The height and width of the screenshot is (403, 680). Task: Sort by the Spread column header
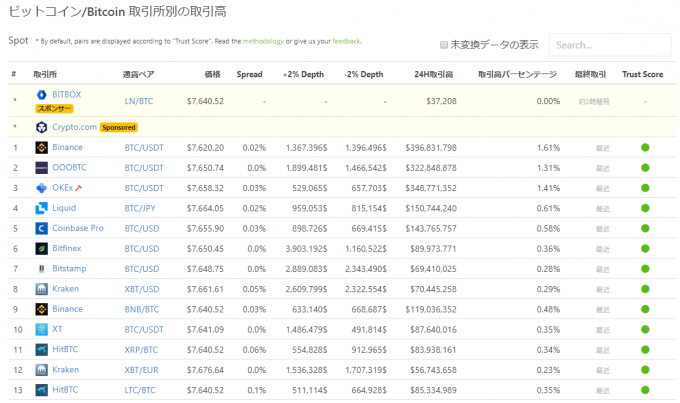[249, 74]
